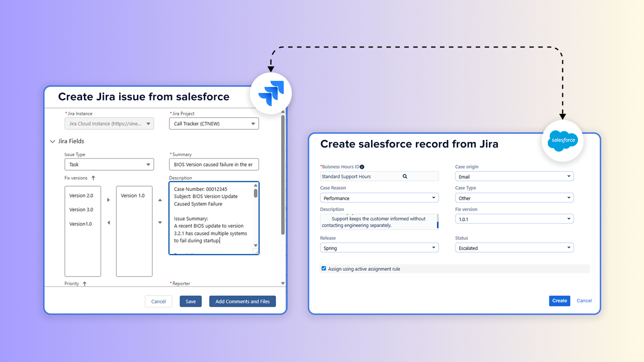
Task: Open the Case Reason dropdown
Action: [x=379, y=198]
